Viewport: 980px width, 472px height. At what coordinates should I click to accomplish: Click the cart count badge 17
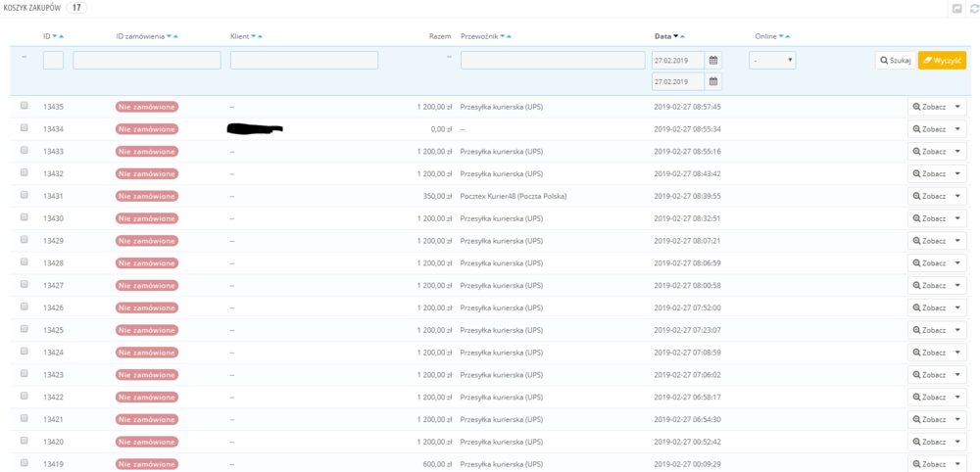[76, 8]
